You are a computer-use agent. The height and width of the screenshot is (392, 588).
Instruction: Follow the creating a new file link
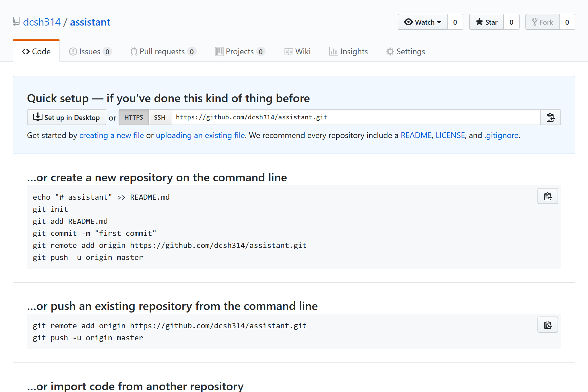click(x=111, y=135)
